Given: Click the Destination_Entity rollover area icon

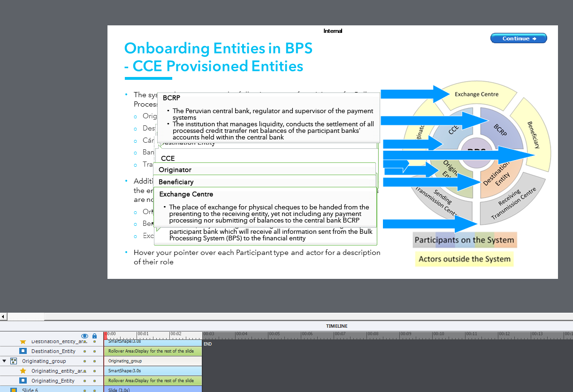Looking at the screenshot, I should [x=23, y=351].
